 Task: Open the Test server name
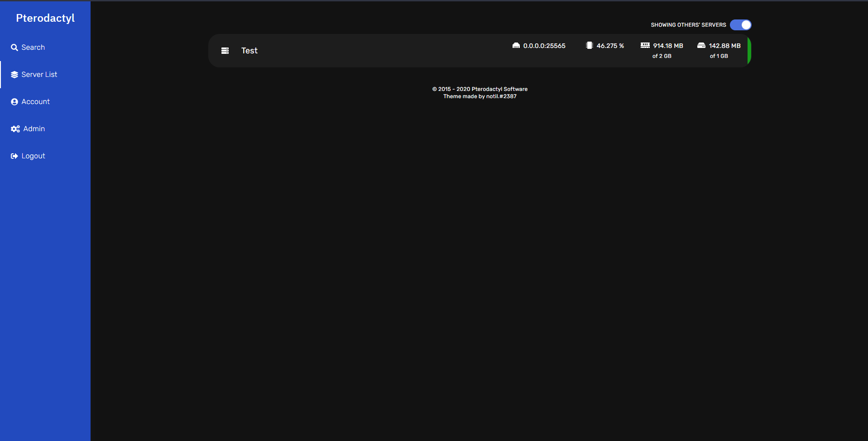pyautogui.click(x=249, y=51)
